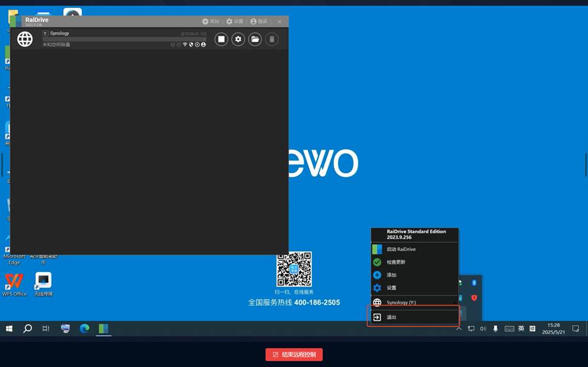Open the Synology drive folder icon
Image resolution: width=588 pixels, height=367 pixels.
(255, 39)
